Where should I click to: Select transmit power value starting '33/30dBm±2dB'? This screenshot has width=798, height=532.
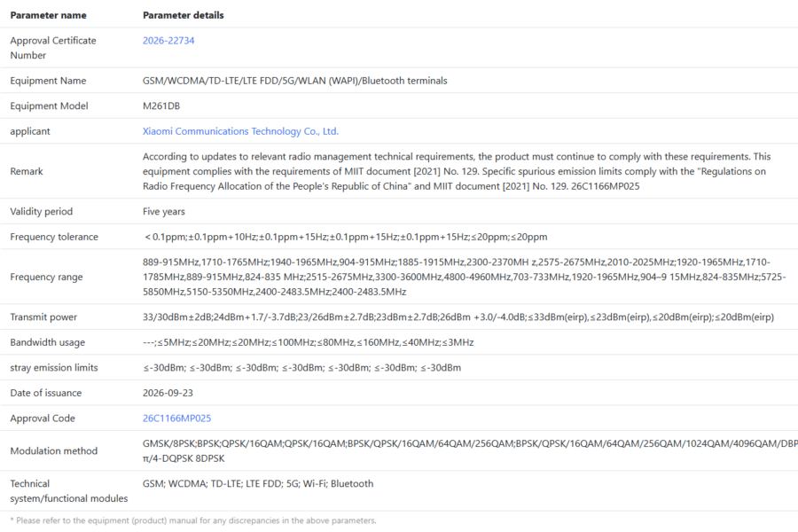pyautogui.click(x=458, y=317)
